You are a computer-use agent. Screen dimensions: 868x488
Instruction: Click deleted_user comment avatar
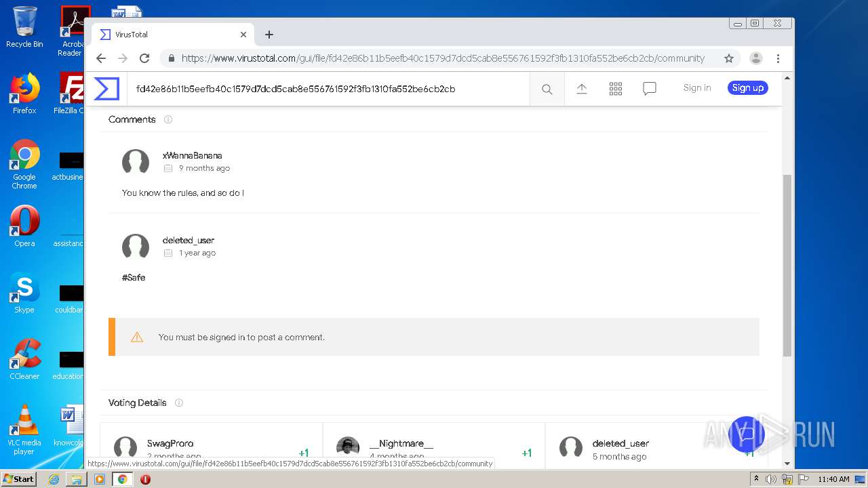(x=136, y=247)
